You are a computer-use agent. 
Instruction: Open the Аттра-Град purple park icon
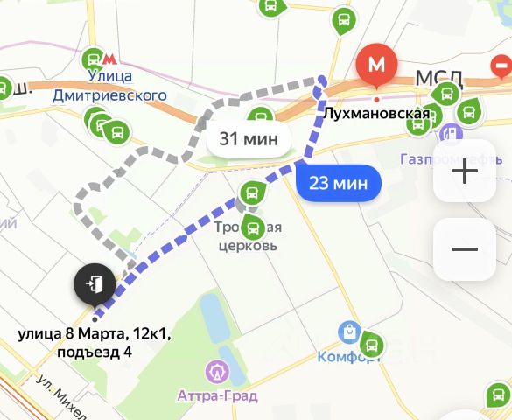click(x=217, y=371)
